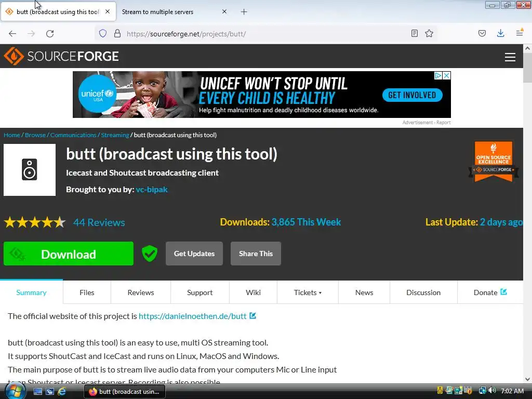Close the Stream to multiple servers tab
This screenshot has height=399, width=532.
pos(224,11)
